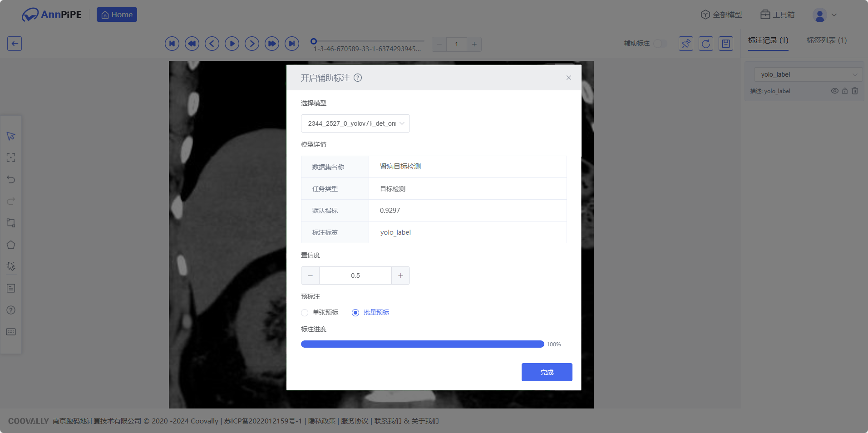Go back using the left arrow button
The image size is (868, 433).
(15, 44)
